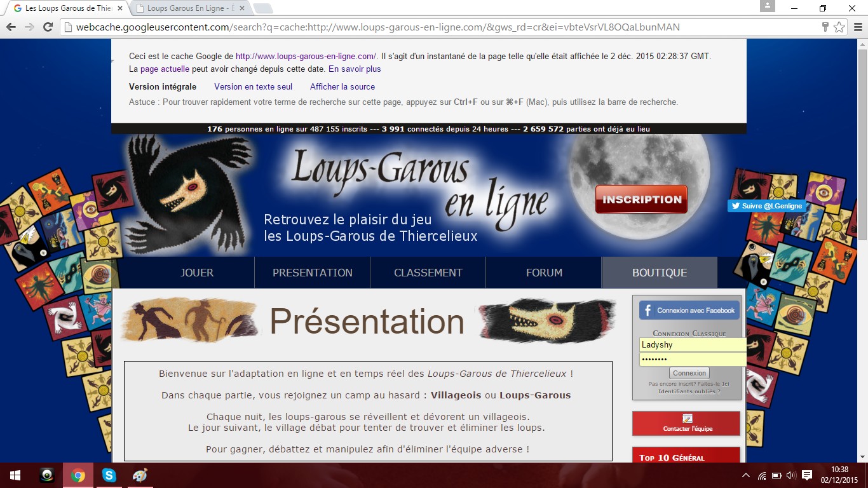Select 'Version en texte seul' link
This screenshot has width=868, height=488.
[254, 86]
